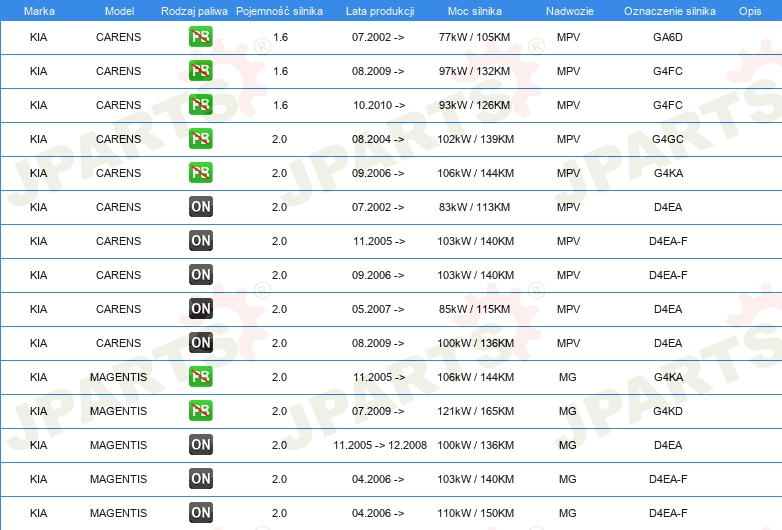Click engine size 1.6 in the GA6D row
The height and width of the screenshot is (530, 782).
280,37
